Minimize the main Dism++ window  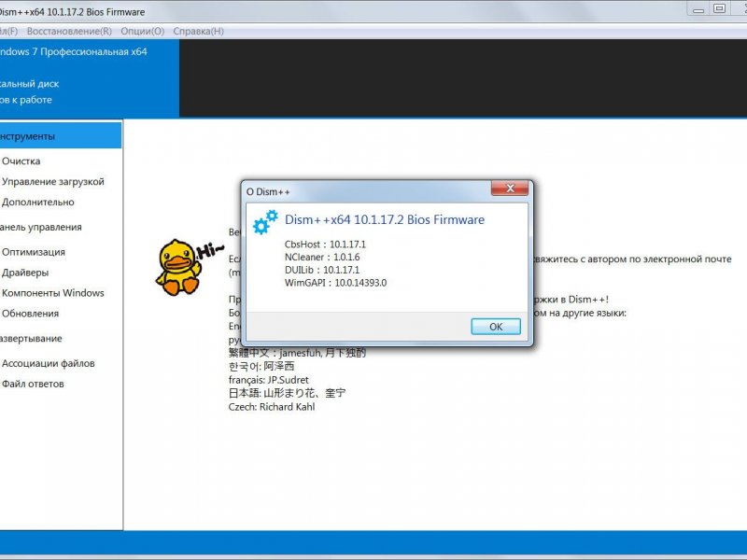[698, 9]
